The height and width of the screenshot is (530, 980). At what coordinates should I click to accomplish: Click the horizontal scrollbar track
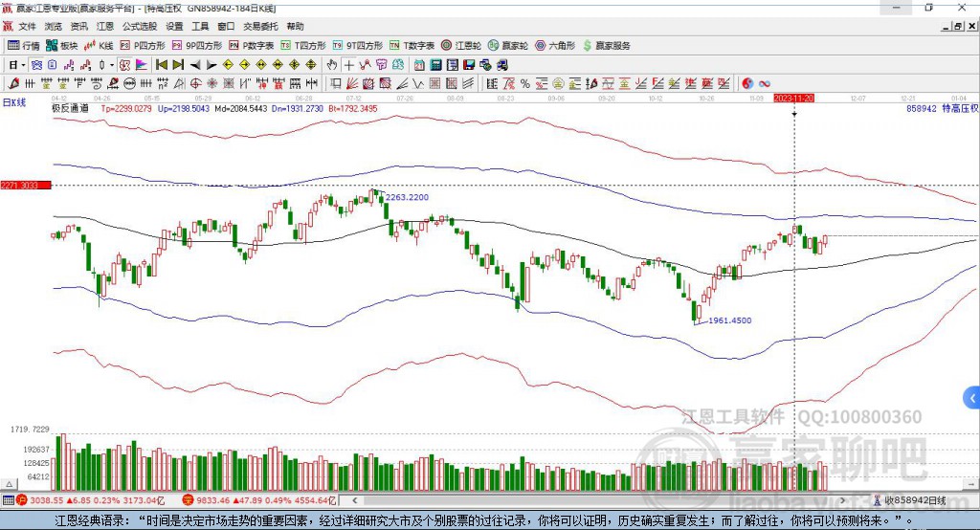coord(598,500)
